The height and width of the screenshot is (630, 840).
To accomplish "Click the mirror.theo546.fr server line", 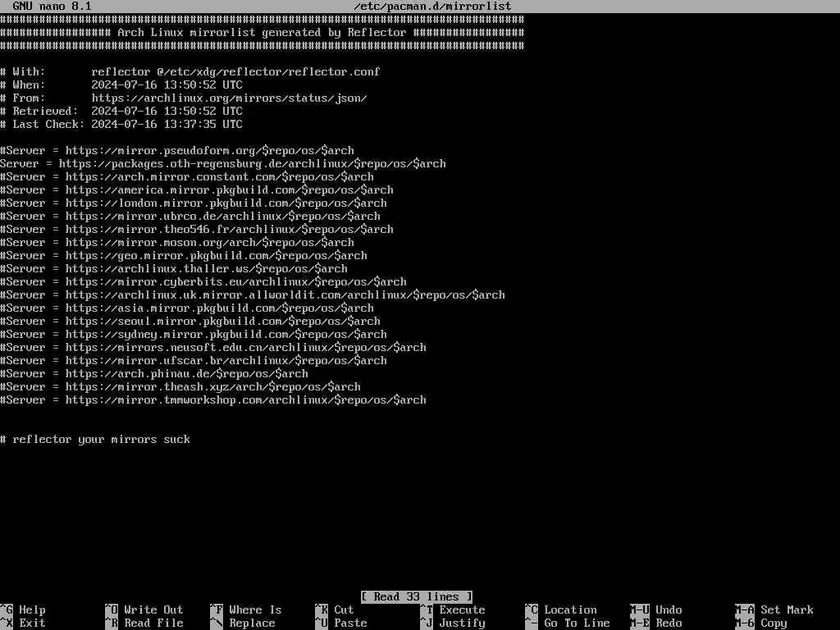I will pyautogui.click(x=197, y=230).
